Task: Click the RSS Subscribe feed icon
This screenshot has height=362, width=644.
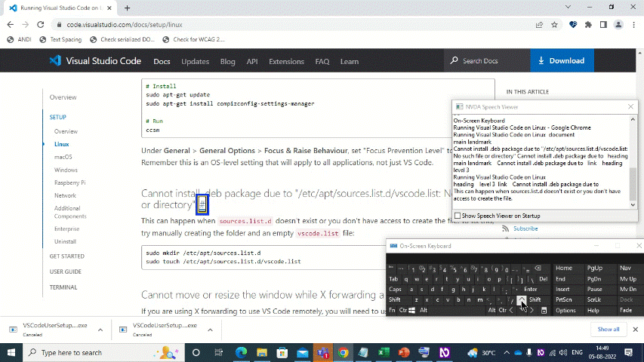Action: [x=506, y=229]
